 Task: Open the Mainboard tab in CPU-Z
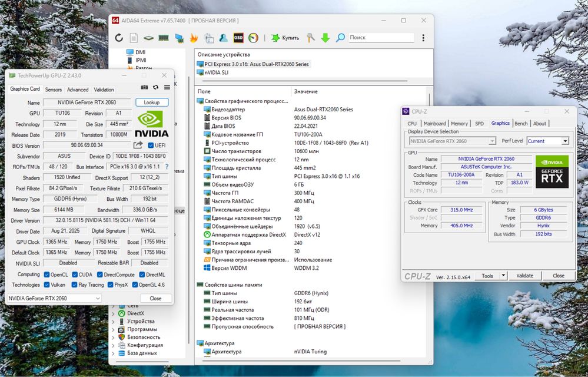point(434,124)
